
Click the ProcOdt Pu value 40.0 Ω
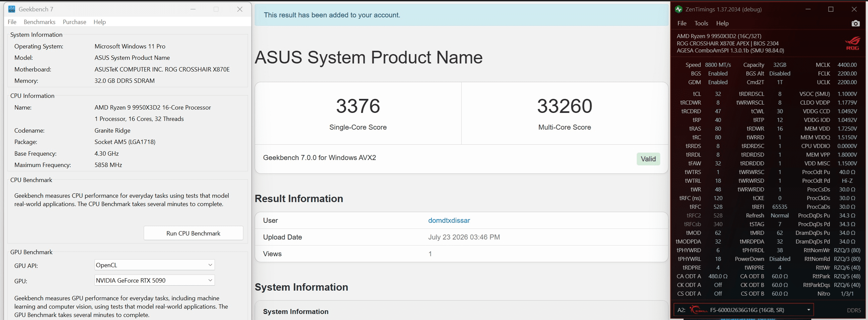tap(847, 172)
